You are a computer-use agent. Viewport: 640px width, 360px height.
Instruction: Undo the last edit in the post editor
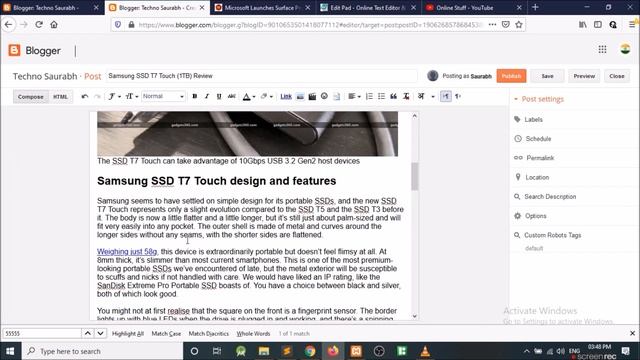[84, 97]
